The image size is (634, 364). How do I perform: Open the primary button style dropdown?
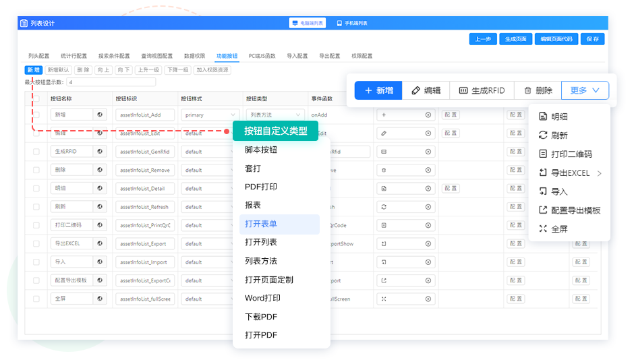210,115
